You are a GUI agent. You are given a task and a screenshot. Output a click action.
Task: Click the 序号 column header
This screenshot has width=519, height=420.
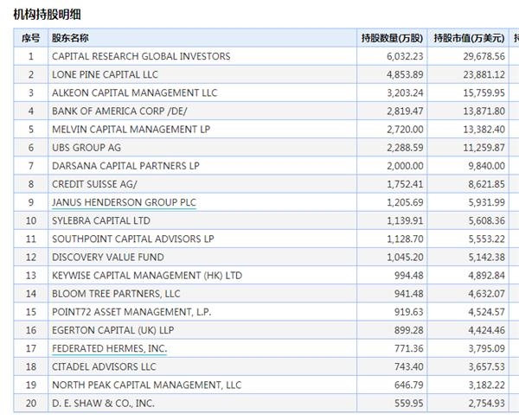pos(31,38)
